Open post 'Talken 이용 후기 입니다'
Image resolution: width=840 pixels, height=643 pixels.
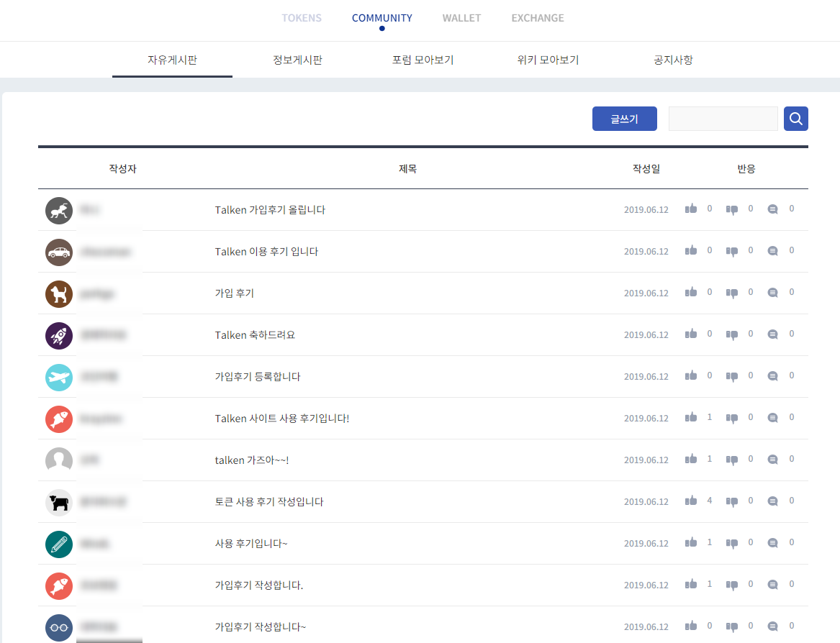[x=266, y=252]
